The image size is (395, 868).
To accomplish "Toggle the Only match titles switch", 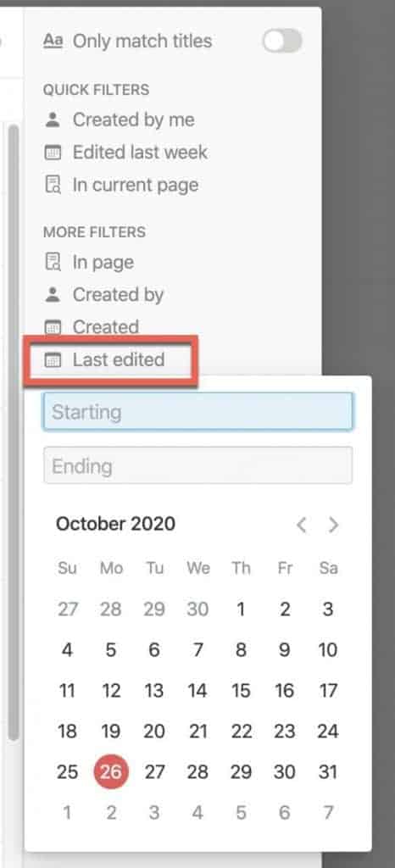I will 283,41.
